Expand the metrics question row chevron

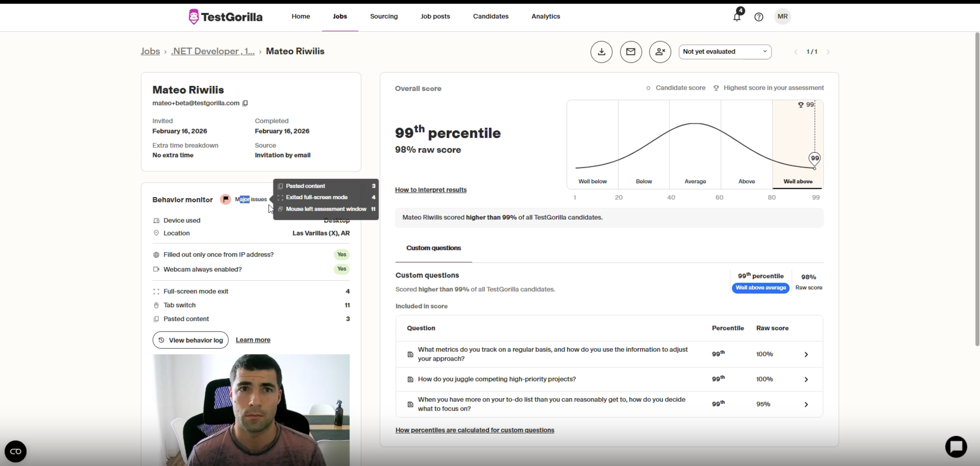pyautogui.click(x=806, y=354)
